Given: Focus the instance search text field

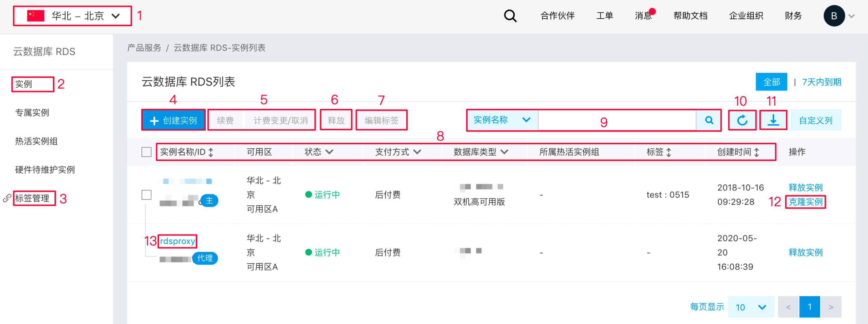Looking at the screenshot, I should pos(617,120).
